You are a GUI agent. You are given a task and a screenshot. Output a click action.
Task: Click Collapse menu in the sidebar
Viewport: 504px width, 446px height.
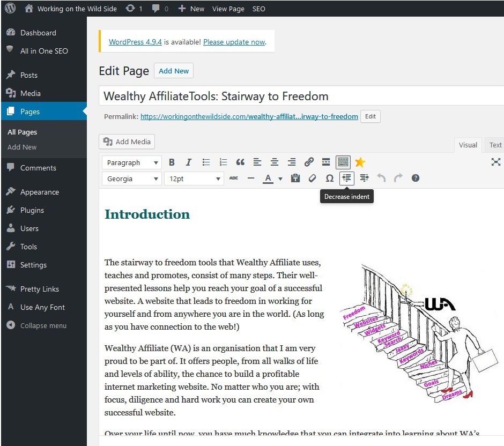click(x=44, y=325)
